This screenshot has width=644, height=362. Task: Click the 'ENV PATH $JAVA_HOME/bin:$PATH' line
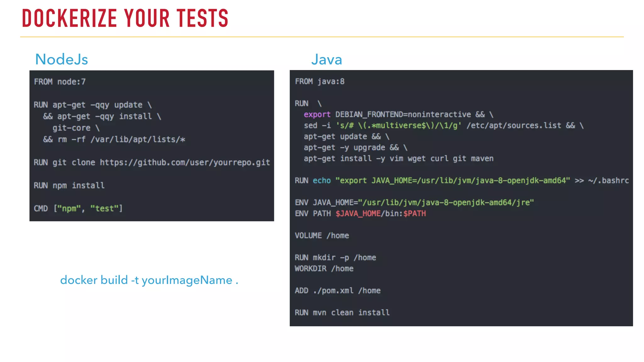[360, 213]
